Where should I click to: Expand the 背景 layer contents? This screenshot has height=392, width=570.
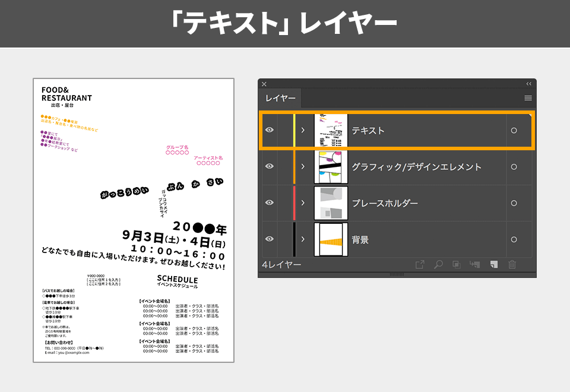(x=303, y=239)
